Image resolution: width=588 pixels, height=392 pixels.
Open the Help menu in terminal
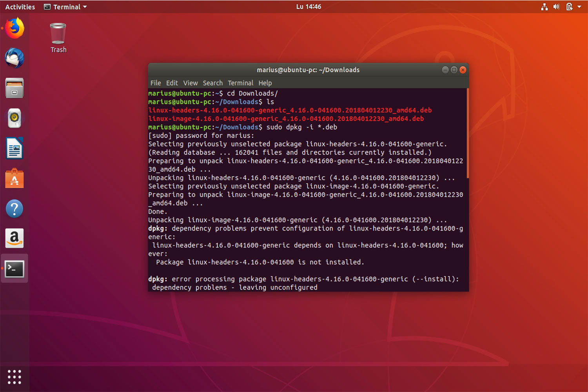tap(265, 83)
